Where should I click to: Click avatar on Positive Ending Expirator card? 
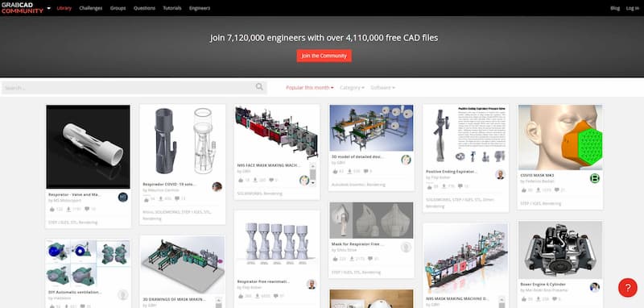click(500, 174)
